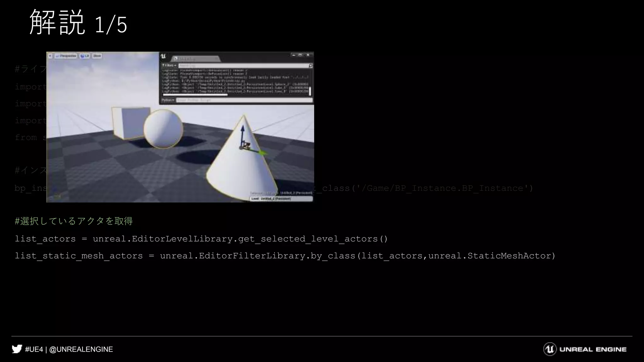644x362 pixels.
Task: Click the Output Log horizontal scrollbar
Action: (x=195, y=94)
